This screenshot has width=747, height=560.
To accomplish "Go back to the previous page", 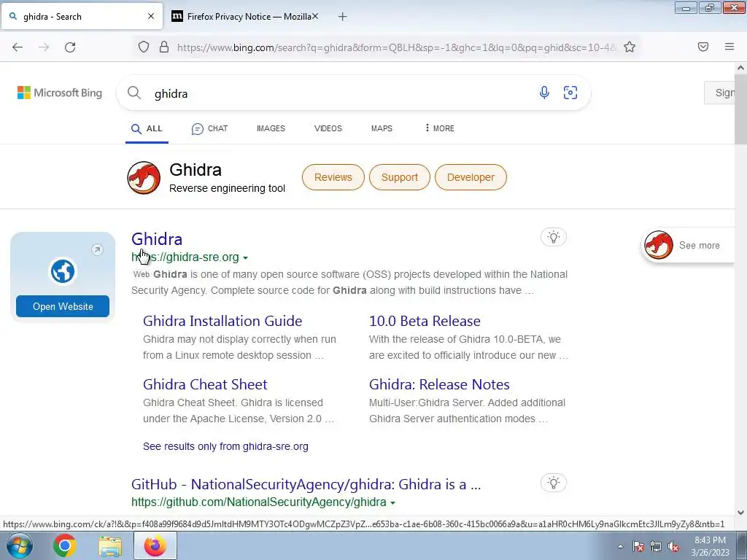I will click(18, 47).
